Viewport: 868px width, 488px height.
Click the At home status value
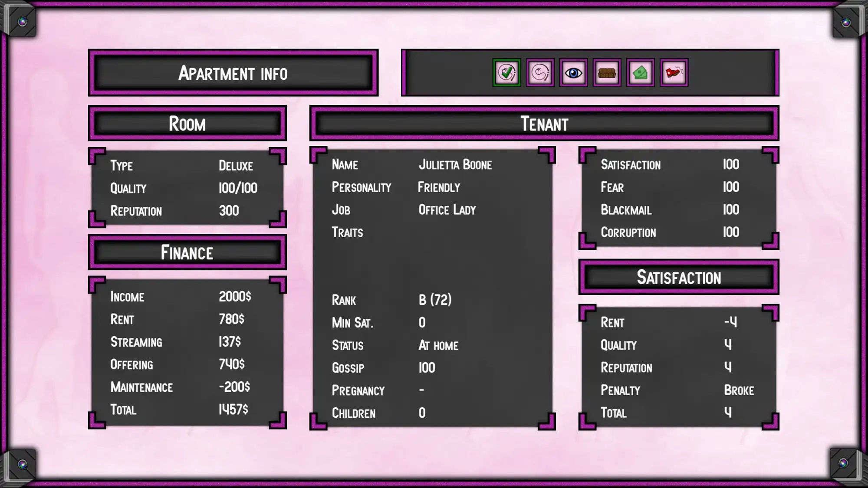pos(438,345)
